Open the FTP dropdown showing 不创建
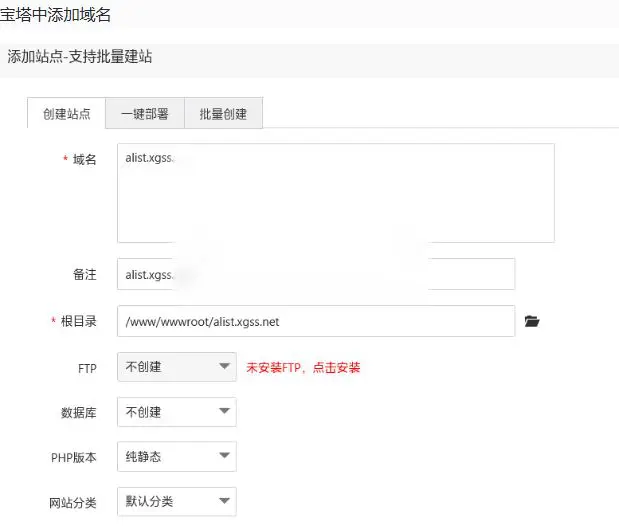The width and height of the screenshot is (619, 529). [177, 367]
